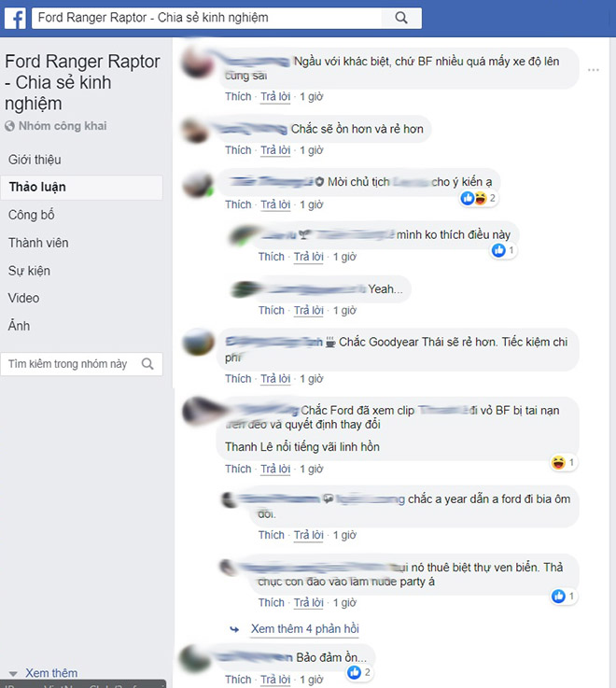Viewport: 616px width, 688px height.
Task: Select the 'Video' sidebar item
Action: pyautogui.click(x=23, y=298)
